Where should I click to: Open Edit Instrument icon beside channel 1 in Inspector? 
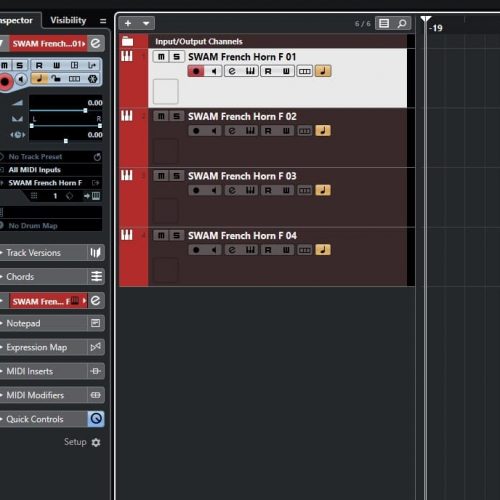96,196
